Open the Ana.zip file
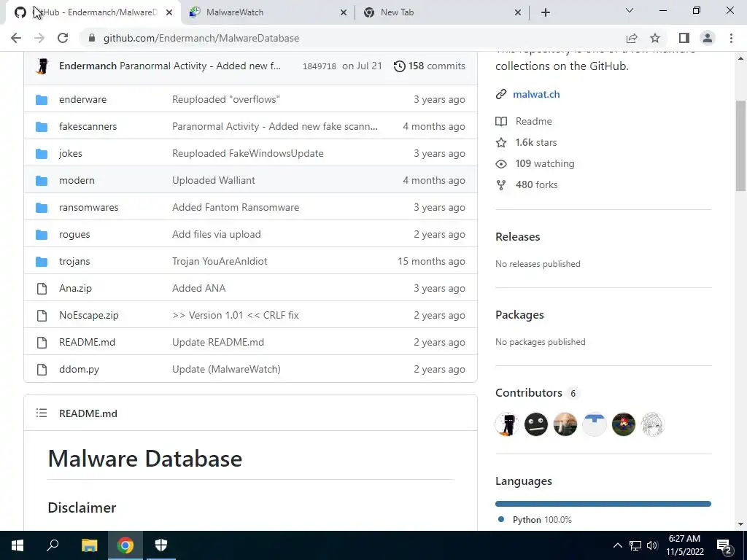 pos(75,288)
